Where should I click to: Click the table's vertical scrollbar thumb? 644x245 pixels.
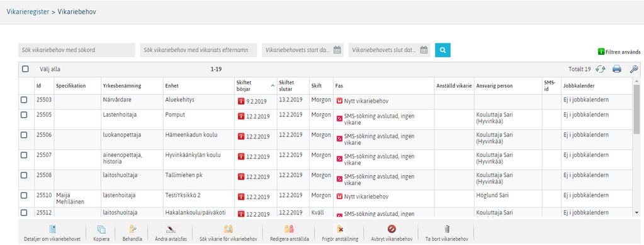pos(636,109)
